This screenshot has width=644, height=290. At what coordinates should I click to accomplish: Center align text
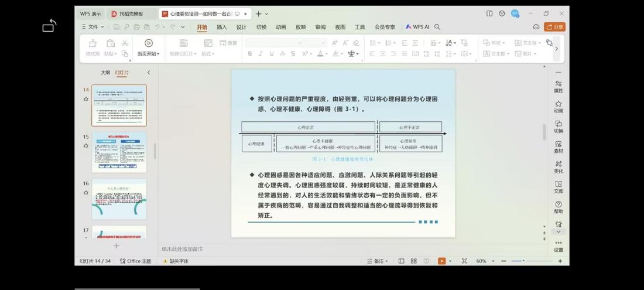383,53
